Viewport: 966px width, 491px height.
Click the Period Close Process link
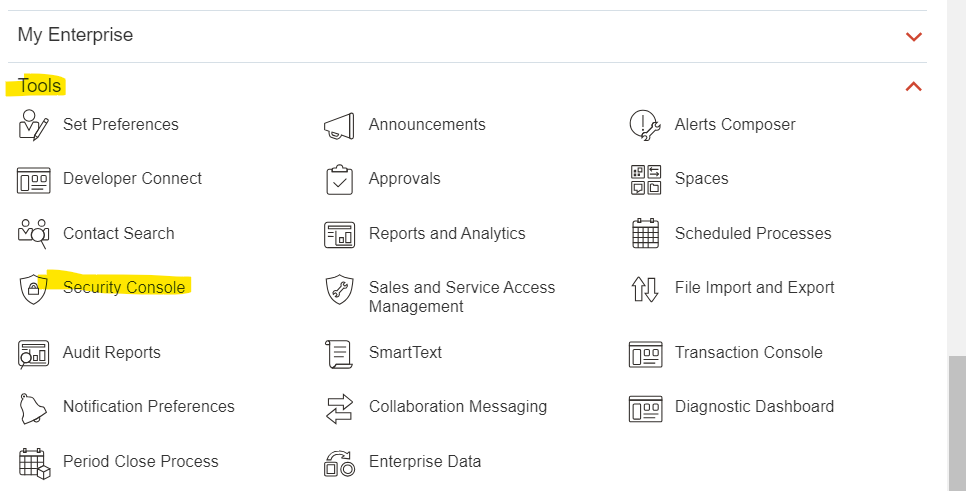[140, 461]
